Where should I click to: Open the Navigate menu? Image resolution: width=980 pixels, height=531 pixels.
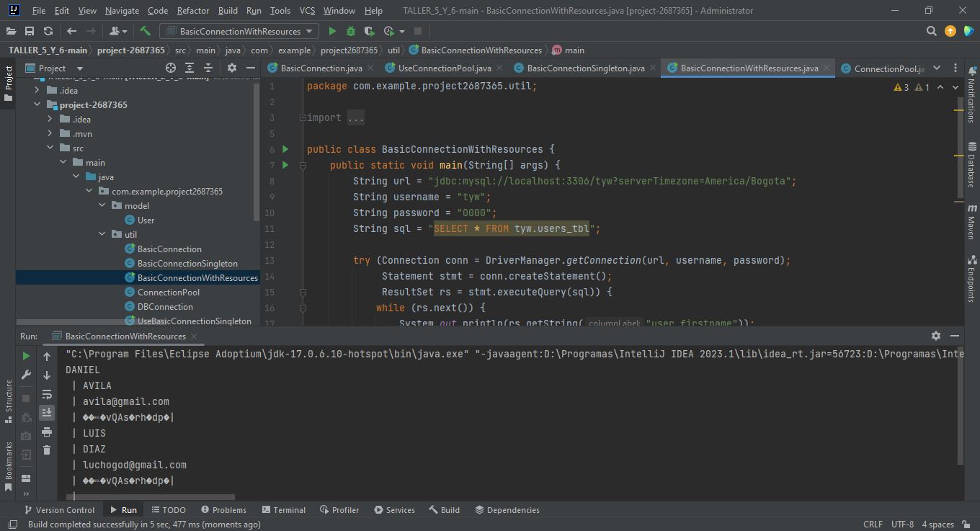coord(121,11)
